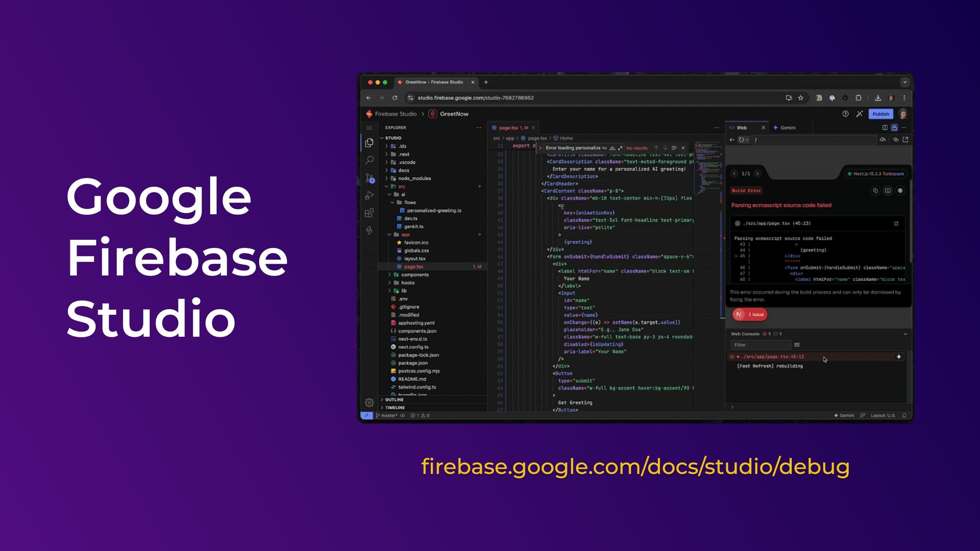The image size is (980, 551).
Task: Toggle Use Regular Expression in find widget
Action: click(620, 148)
